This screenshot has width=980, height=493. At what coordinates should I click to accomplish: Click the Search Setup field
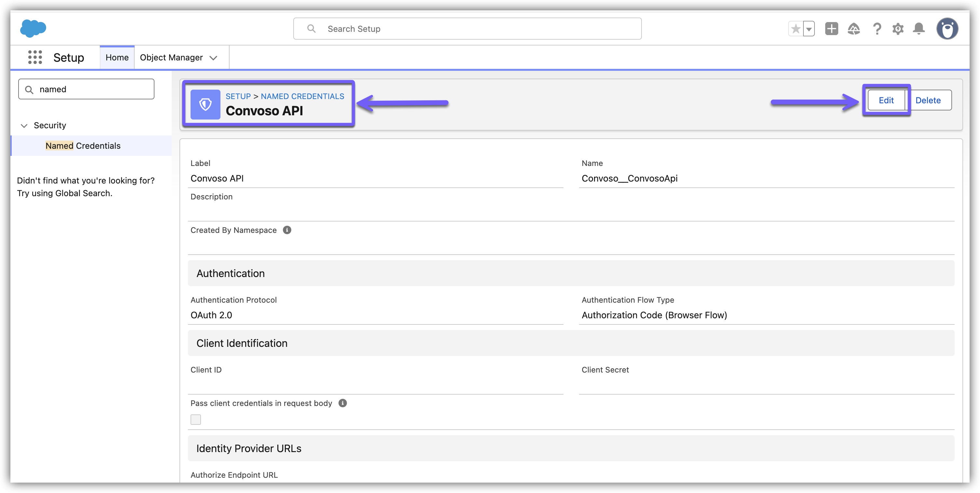pyautogui.click(x=467, y=29)
